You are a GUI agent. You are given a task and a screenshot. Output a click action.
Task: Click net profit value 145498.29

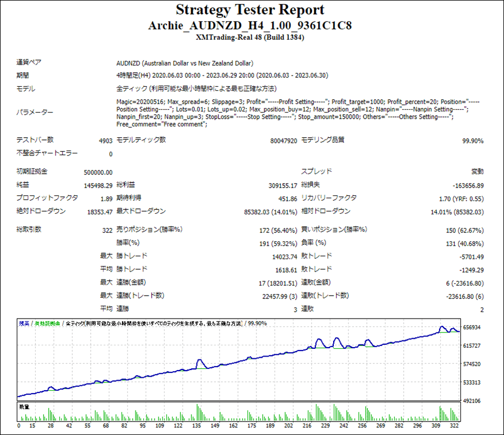coord(98,186)
